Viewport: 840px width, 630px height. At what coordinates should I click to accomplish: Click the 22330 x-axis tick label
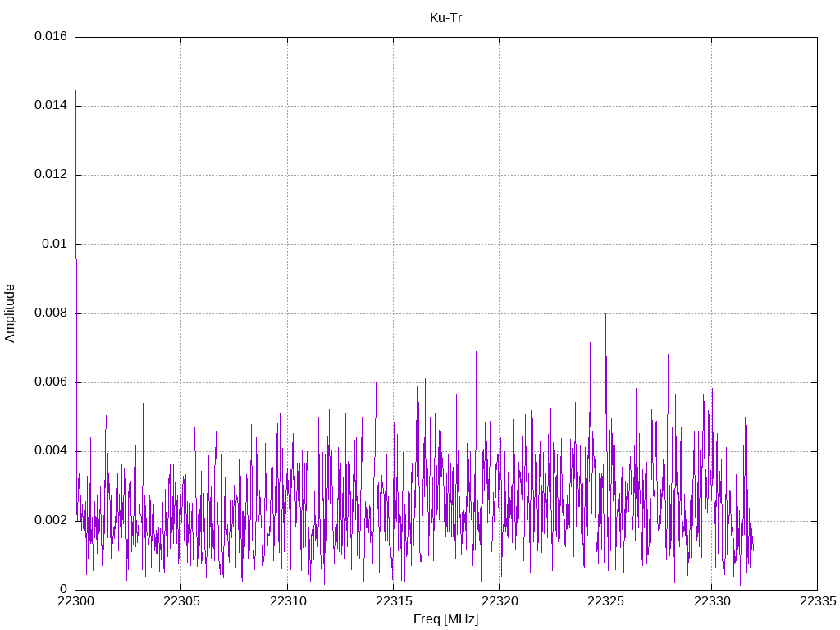coord(711,603)
